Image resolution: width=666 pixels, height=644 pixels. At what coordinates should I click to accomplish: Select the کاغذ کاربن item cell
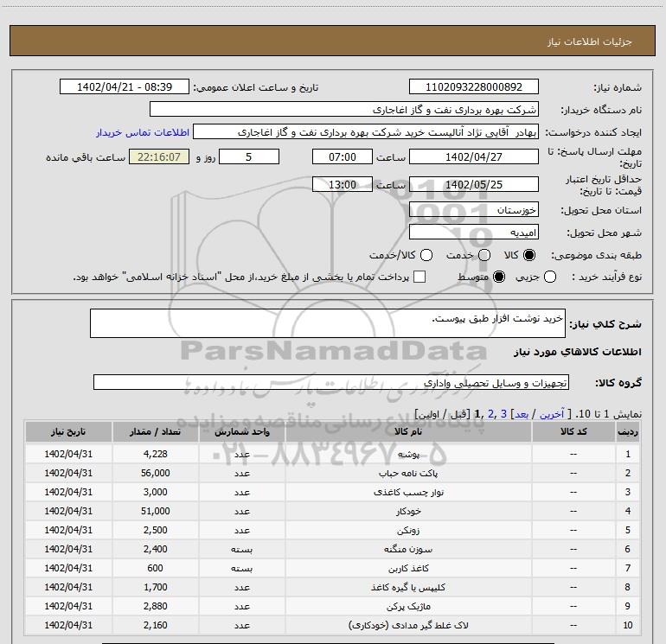coord(408,569)
